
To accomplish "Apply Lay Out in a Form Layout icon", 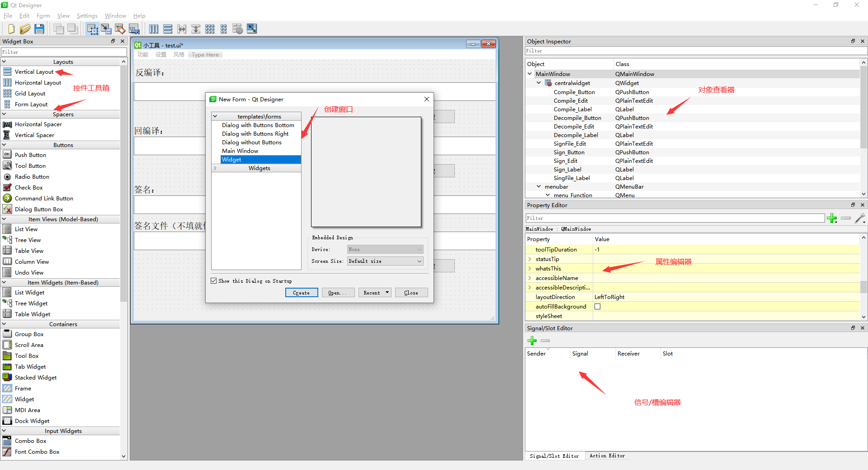I will point(224,29).
